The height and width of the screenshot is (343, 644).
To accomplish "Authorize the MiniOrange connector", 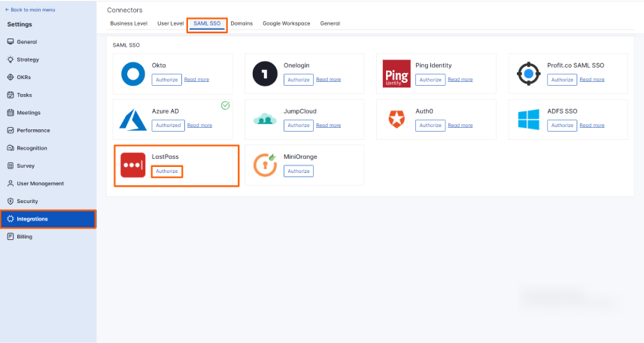I will 299,171.
